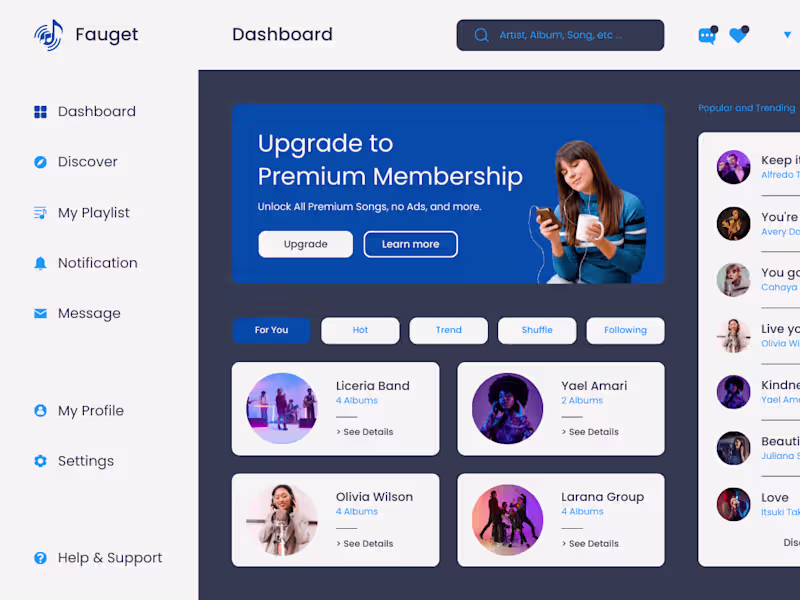This screenshot has width=800, height=600.
Task: Open the My Playlist icon
Action: click(40, 213)
